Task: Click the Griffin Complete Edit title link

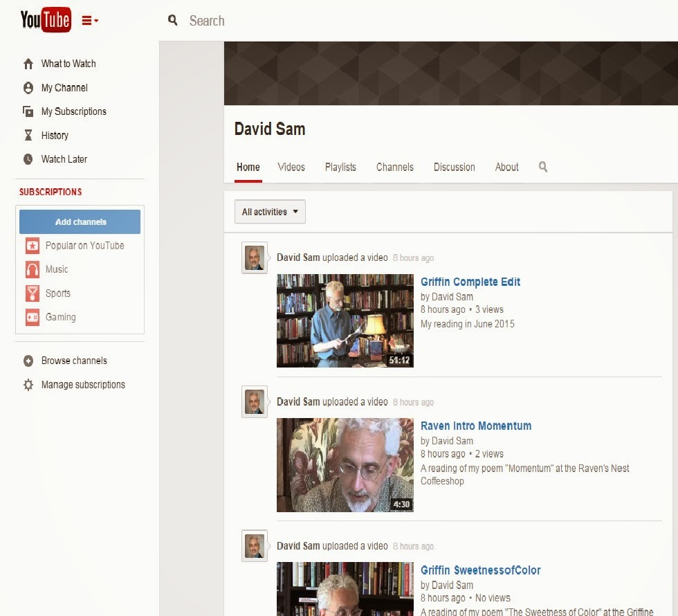Action: pos(470,282)
